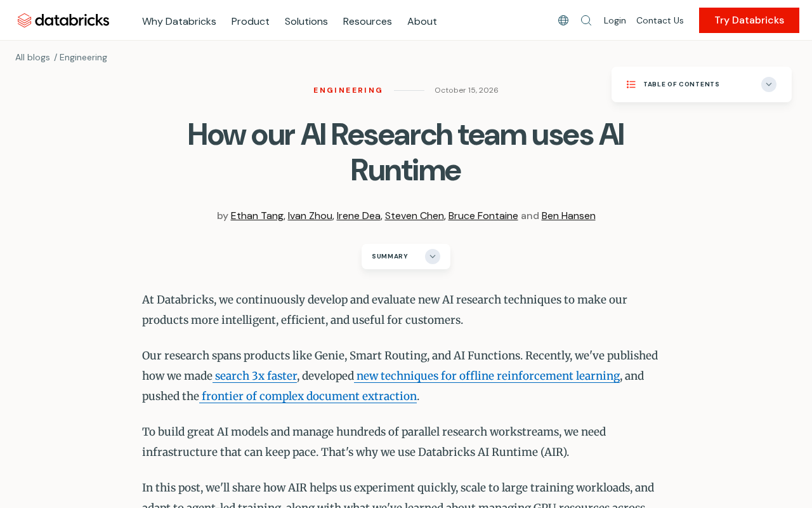Open the Resources menu
This screenshot has width=812, height=508.
coord(367,21)
